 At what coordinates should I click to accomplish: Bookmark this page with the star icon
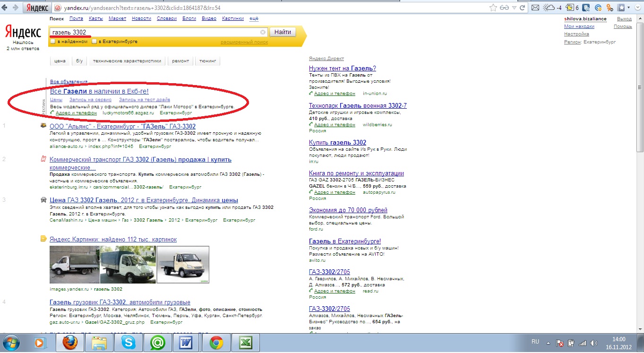[493, 8]
